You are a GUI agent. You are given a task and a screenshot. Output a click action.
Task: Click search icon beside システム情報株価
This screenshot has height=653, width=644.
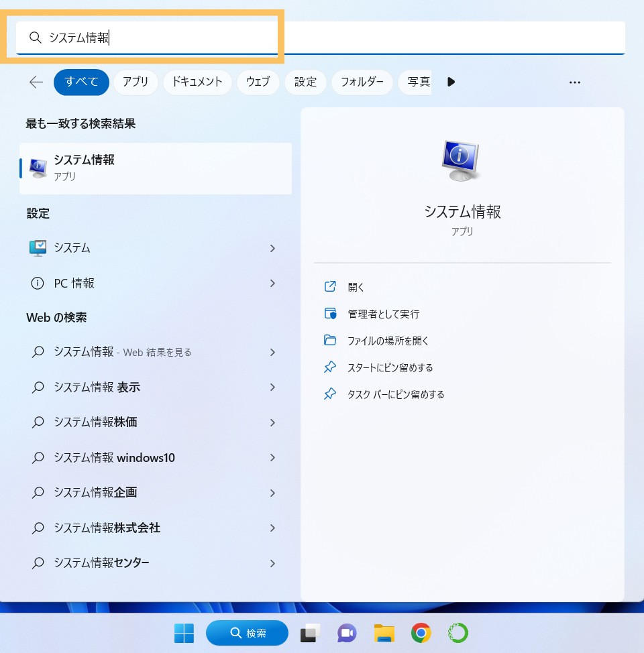(x=38, y=422)
